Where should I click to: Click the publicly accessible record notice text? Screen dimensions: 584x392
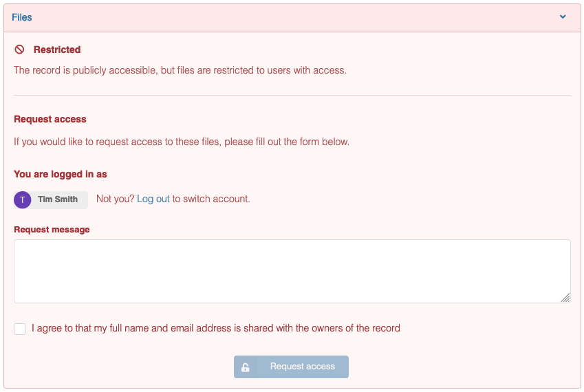(x=180, y=70)
